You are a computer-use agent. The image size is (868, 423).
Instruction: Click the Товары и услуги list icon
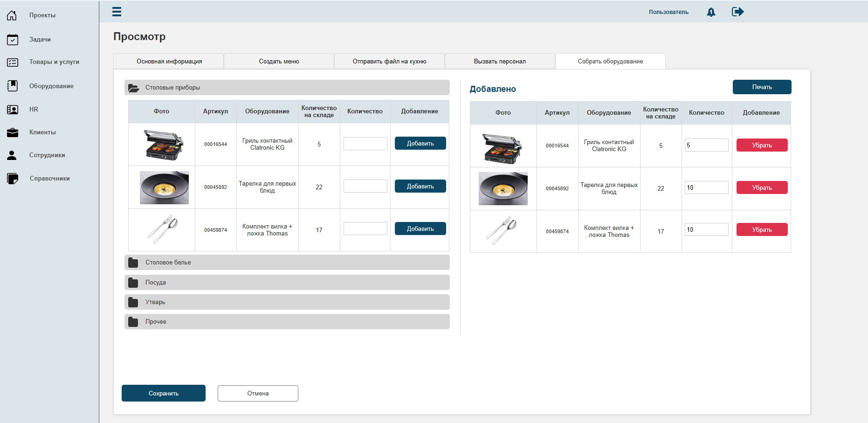pyautogui.click(x=13, y=62)
